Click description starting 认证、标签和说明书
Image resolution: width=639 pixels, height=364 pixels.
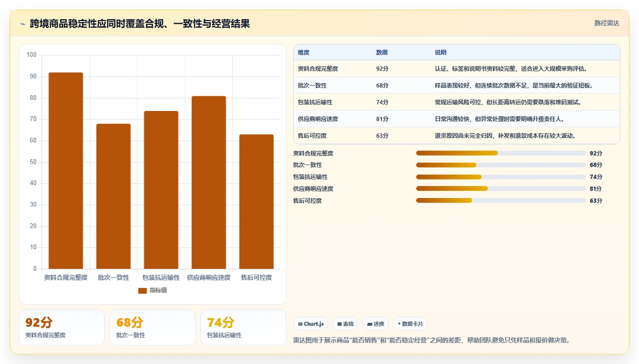click(511, 69)
